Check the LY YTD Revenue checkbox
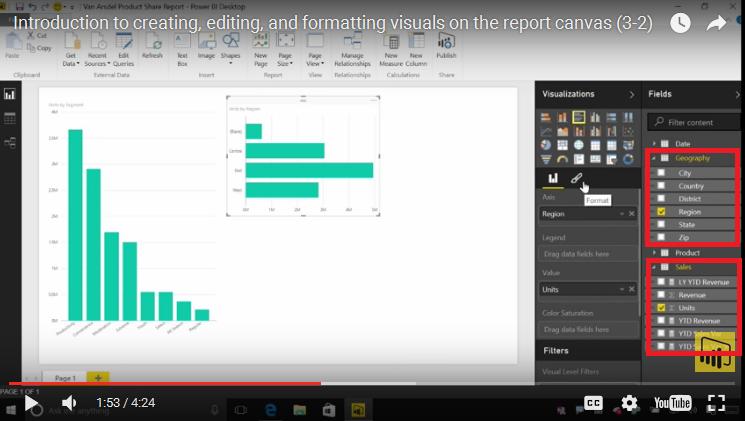 pos(661,282)
